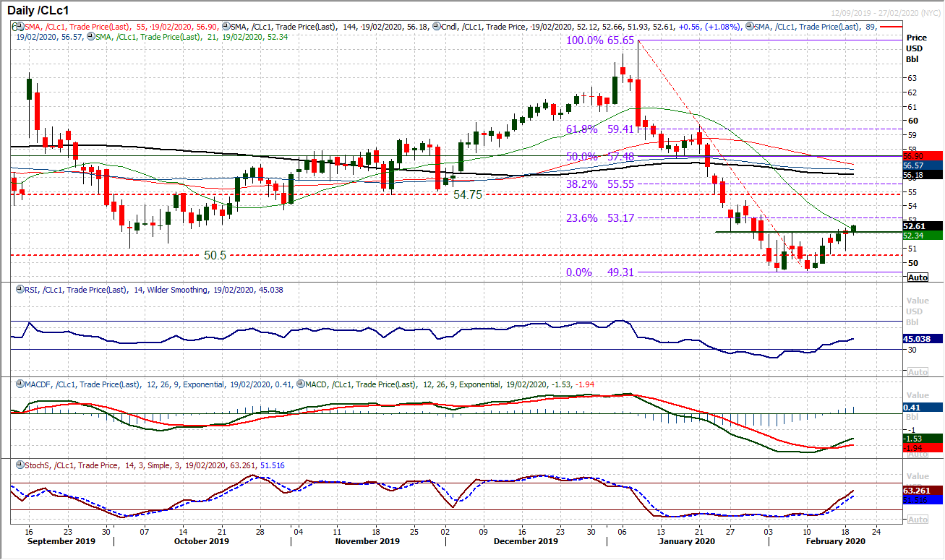The image size is (945, 560).
Task: Select the black SMA 144 legend text
Action: coord(330,26)
